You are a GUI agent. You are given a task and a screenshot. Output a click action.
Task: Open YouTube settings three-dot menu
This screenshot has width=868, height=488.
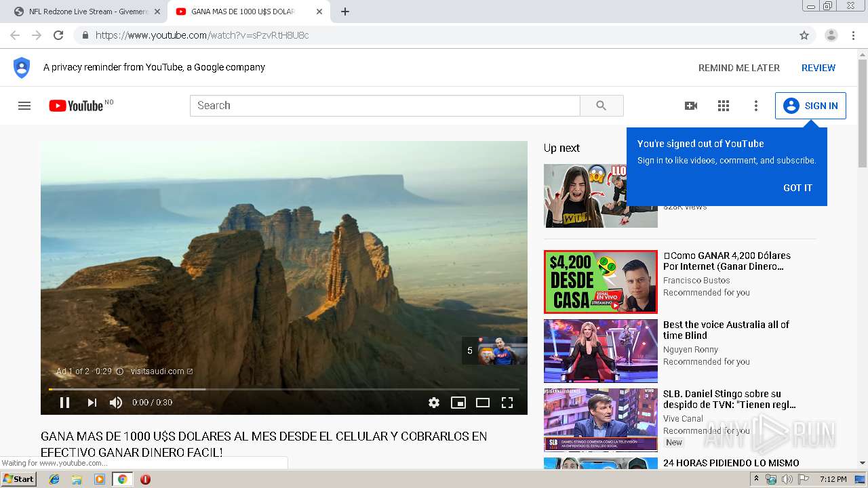756,106
